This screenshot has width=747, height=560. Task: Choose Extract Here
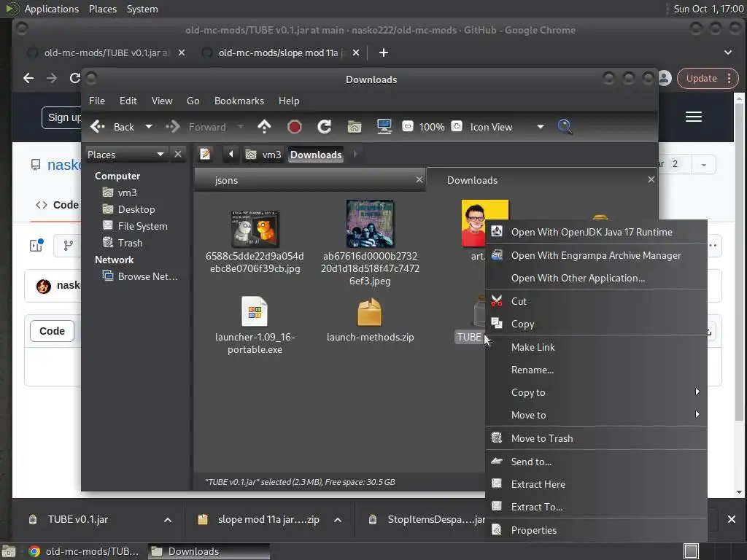click(x=596, y=484)
